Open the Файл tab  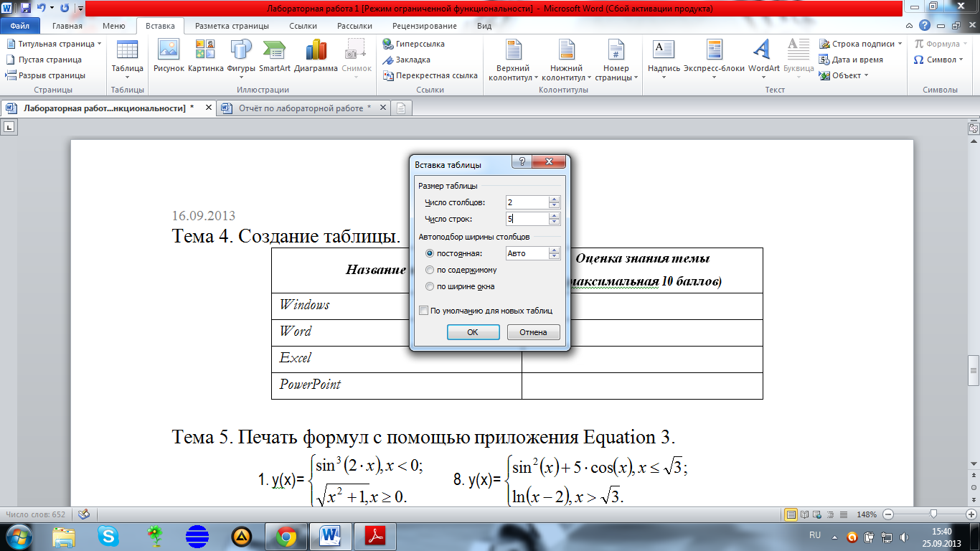pyautogui.click(x=19, y=26)
